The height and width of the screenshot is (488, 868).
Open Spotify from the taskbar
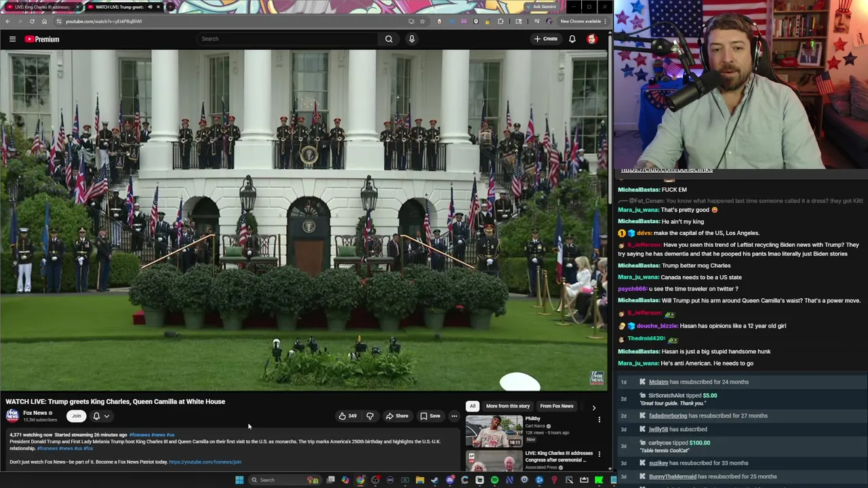point(494,480)
